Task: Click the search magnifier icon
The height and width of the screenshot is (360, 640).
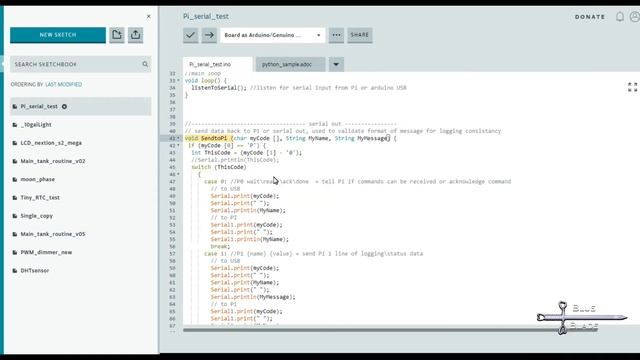Action: pyautogui.click(x=145, y=64)
